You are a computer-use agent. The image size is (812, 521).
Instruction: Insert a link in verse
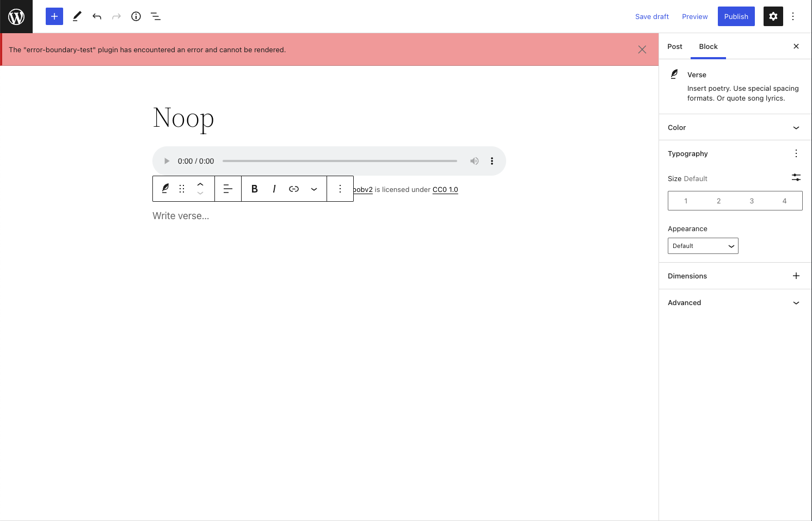coord(294,189)
